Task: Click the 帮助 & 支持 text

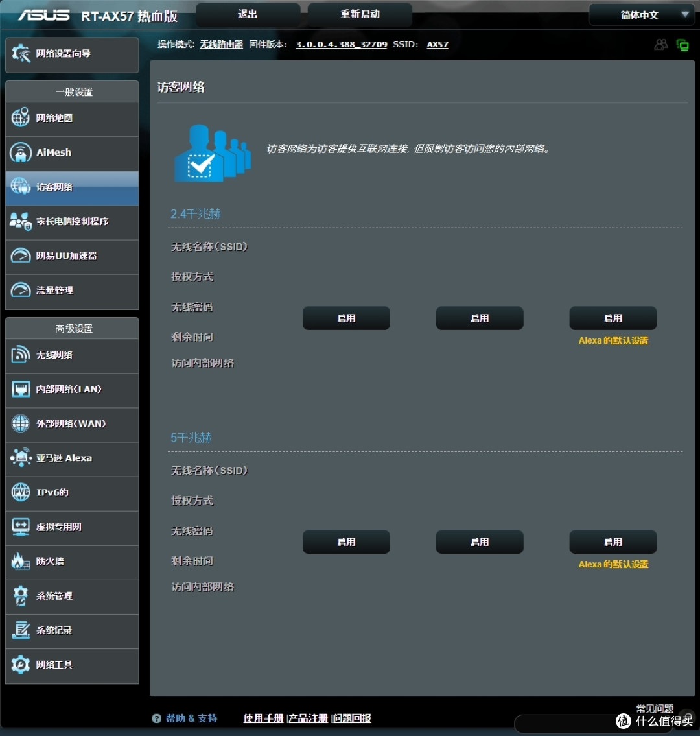Action: [x=191, y=718]
